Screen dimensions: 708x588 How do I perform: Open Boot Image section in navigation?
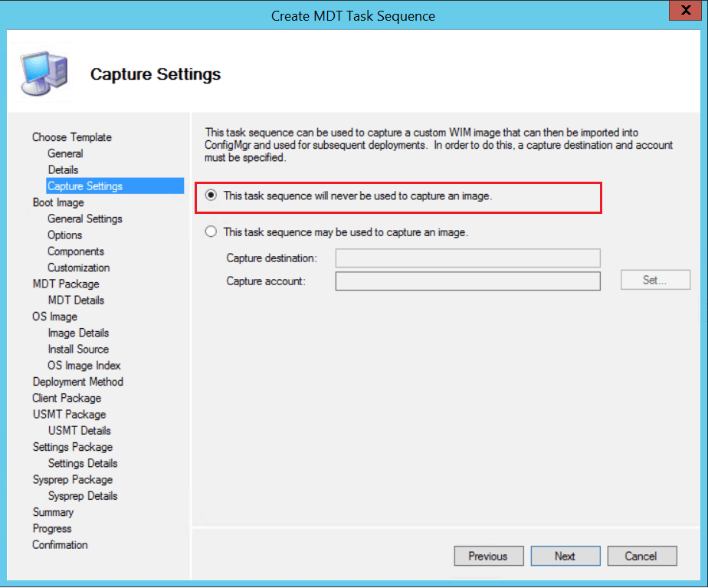pyautogui.click(x=58, y=202)
